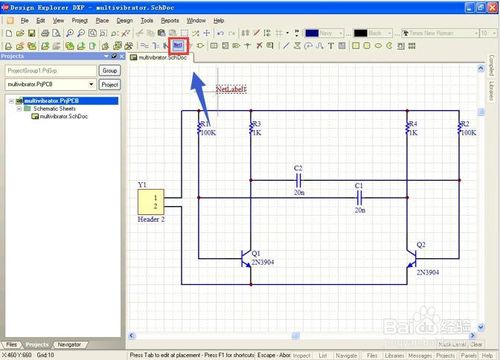Viewport: 500px width, 360px height.
Task: Select the Place Port tool
Action: pyautogui.click(x=200, y=46)
